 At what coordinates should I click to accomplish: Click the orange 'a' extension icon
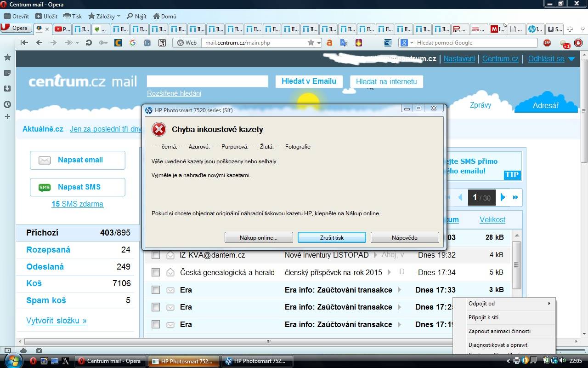click(329, 43)
